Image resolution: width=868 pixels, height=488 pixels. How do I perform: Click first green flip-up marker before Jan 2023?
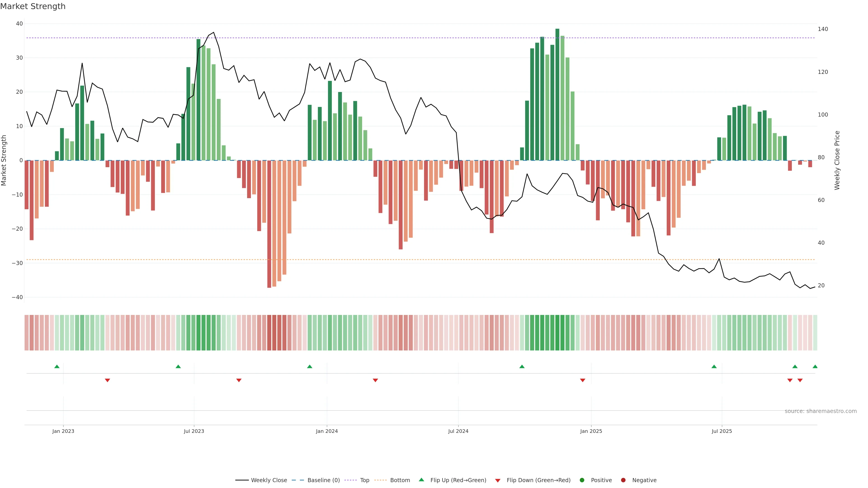(57, 366)
